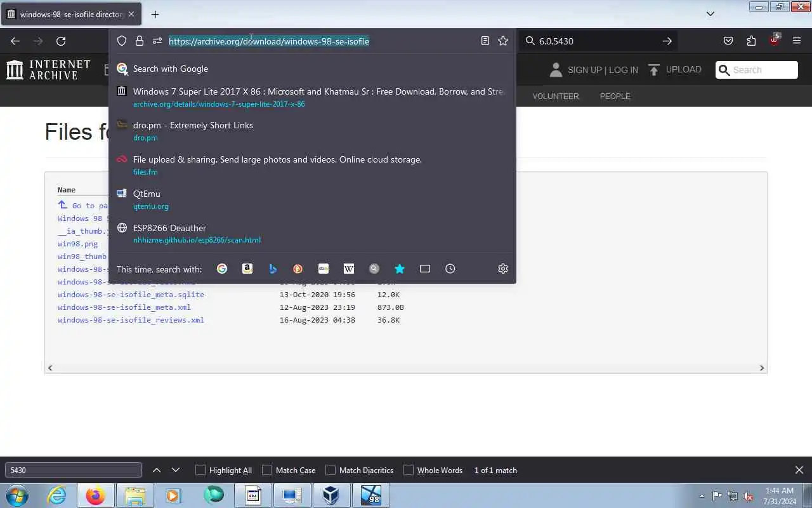Search this time with Amazon

(x=247, y=269)
